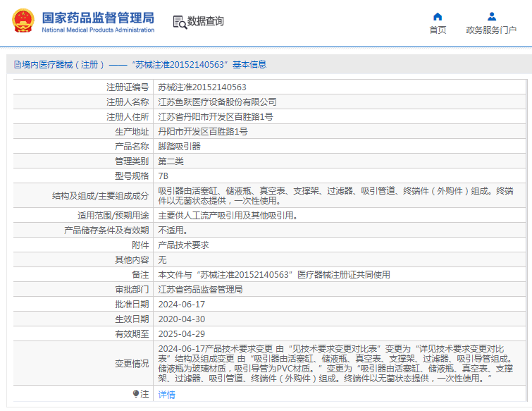The height and width of the screenshot is (411, 532).
Task: Select 江苏省药品监督管理局 approval department
Action: [200, 290]
